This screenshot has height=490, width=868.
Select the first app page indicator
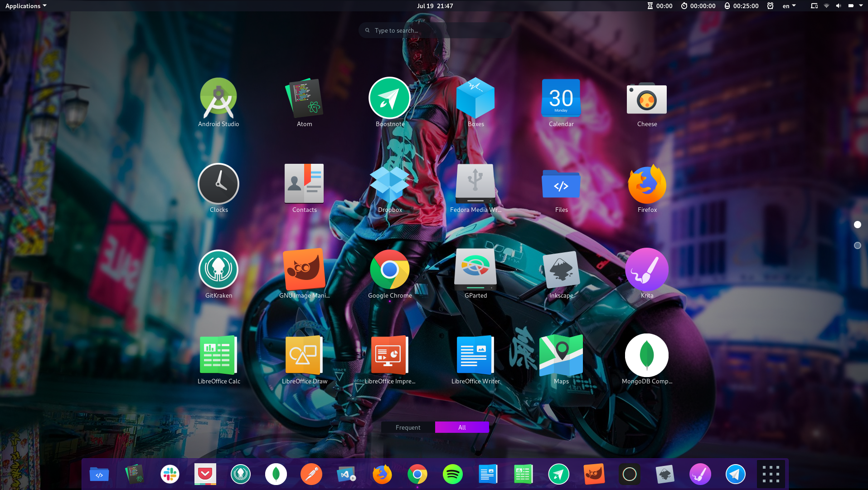point(857,225)
